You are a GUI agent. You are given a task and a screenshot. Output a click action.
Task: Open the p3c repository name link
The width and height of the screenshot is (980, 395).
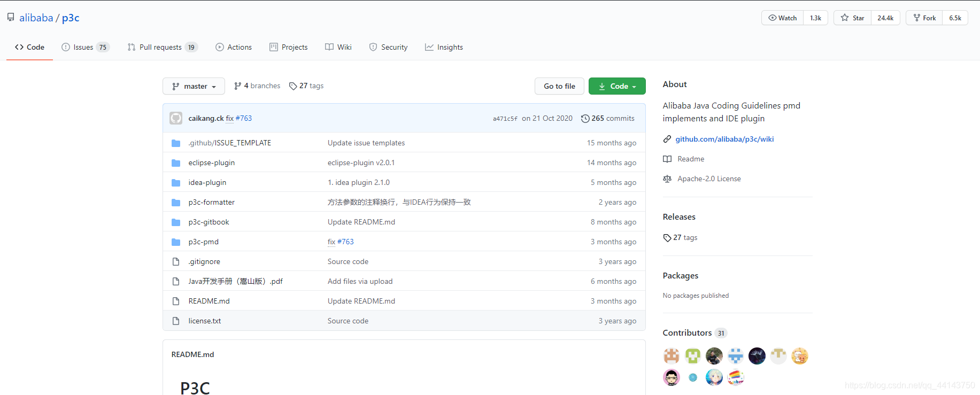coord(71,18)
